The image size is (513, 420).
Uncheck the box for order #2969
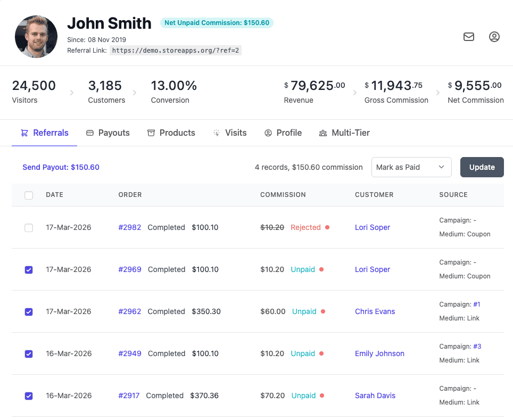29,270
